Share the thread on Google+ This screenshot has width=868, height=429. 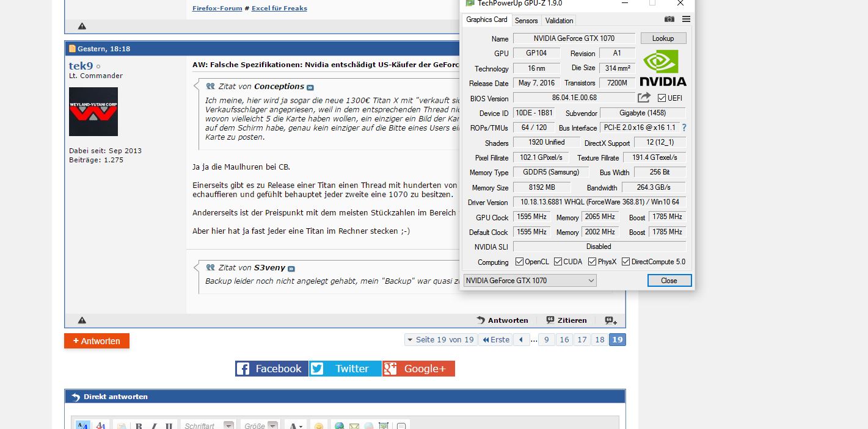click(x=418, y=369)
